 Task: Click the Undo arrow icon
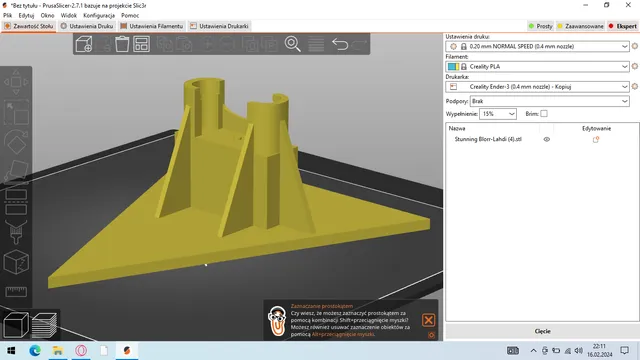click(x=340, y=44)
